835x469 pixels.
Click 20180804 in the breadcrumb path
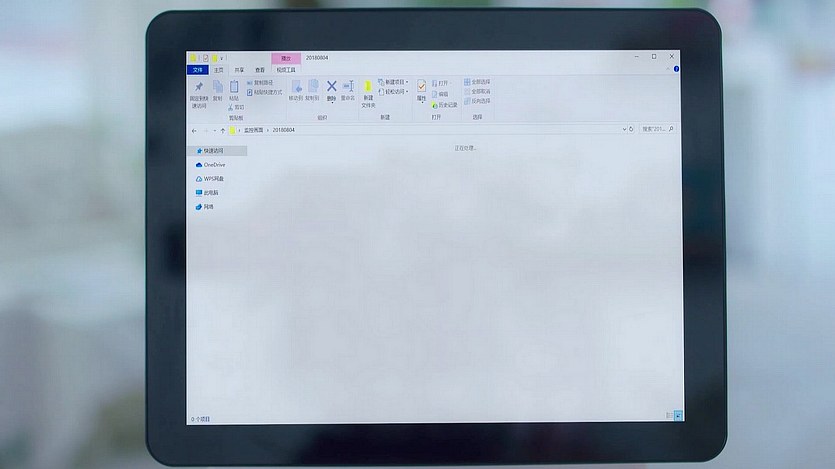(283, 130)
